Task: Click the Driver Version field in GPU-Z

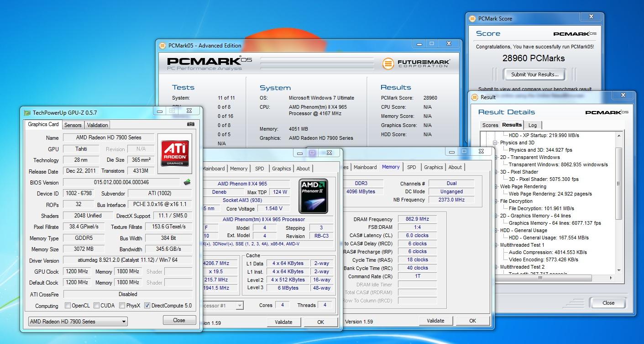Action: [127, 260]
